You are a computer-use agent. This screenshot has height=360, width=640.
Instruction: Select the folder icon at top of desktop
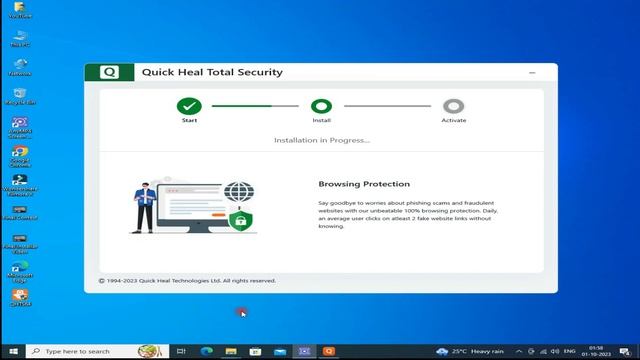coord(20,10)
